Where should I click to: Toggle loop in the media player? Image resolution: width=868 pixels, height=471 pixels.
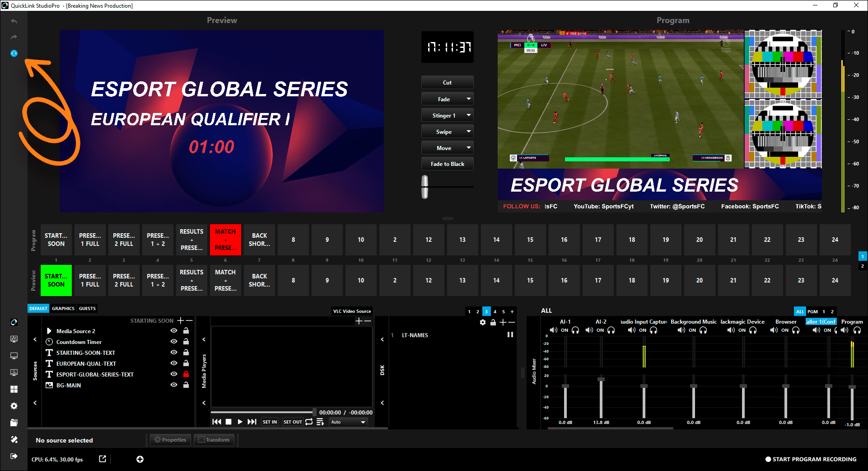point(309,422)
